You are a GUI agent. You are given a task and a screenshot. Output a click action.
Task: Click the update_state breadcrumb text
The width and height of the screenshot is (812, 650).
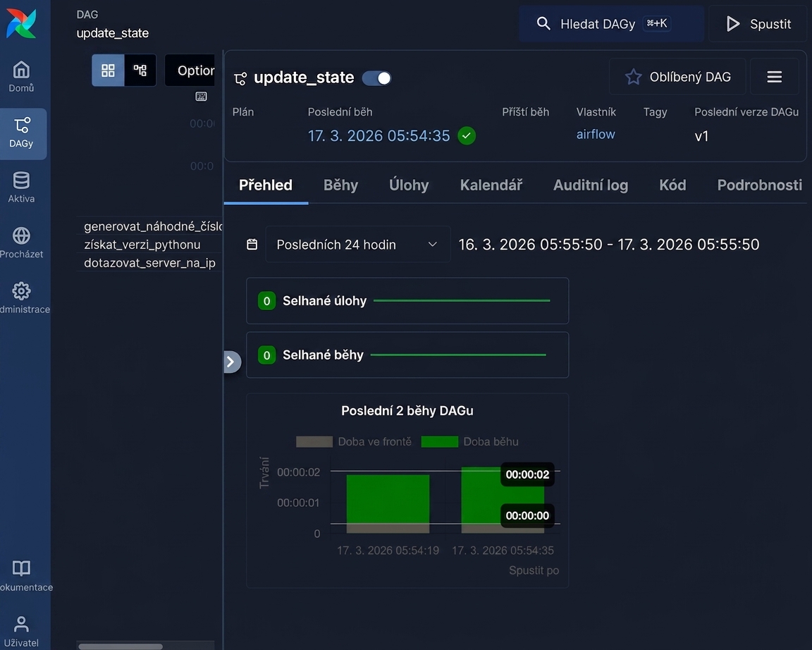[x=112, y=33]
